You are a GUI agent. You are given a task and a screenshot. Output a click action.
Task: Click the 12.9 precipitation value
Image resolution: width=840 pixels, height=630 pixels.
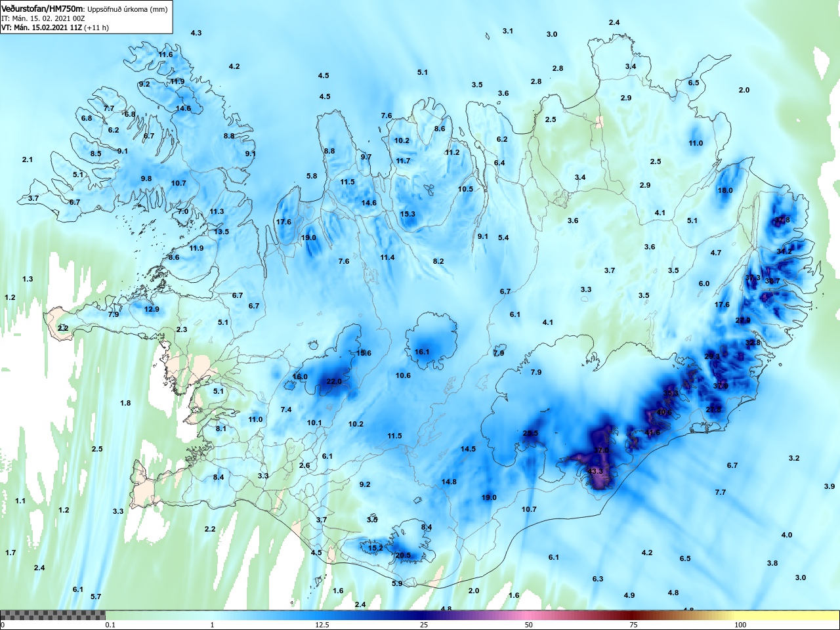(x=152, y=309)
